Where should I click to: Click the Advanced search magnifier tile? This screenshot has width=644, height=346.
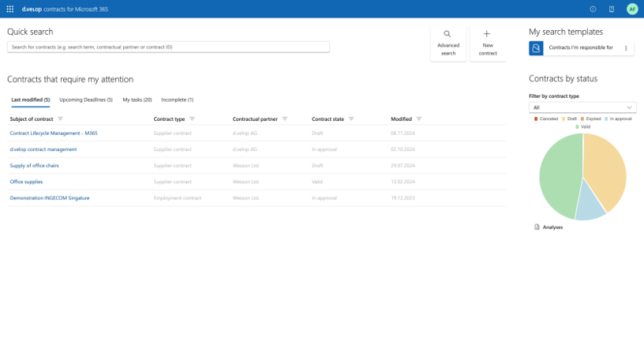[x=447, y=43]
